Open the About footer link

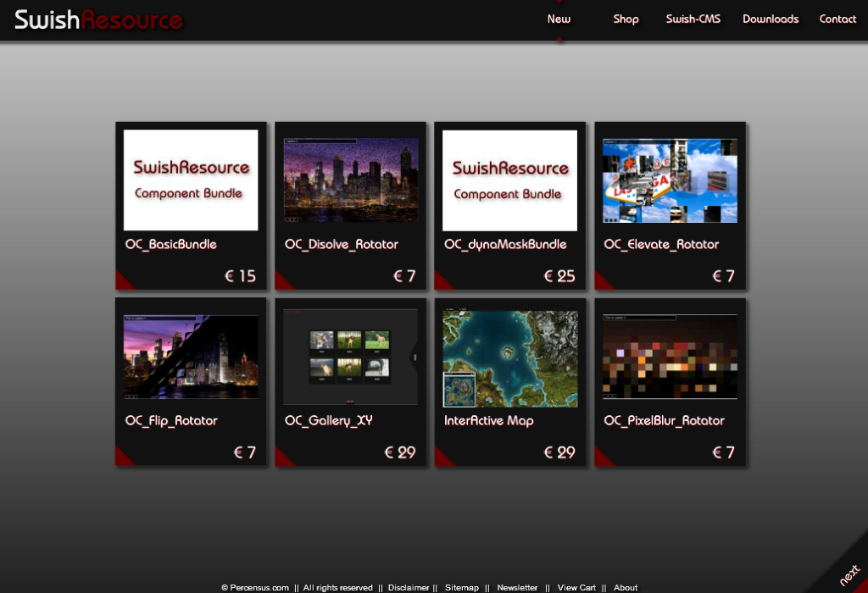(626, 587)
